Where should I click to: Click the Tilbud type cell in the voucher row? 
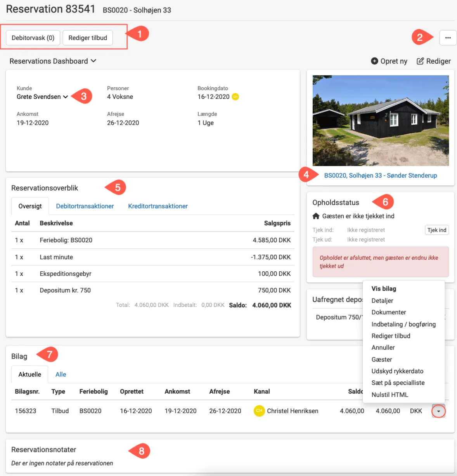click(x=60, y=411)
